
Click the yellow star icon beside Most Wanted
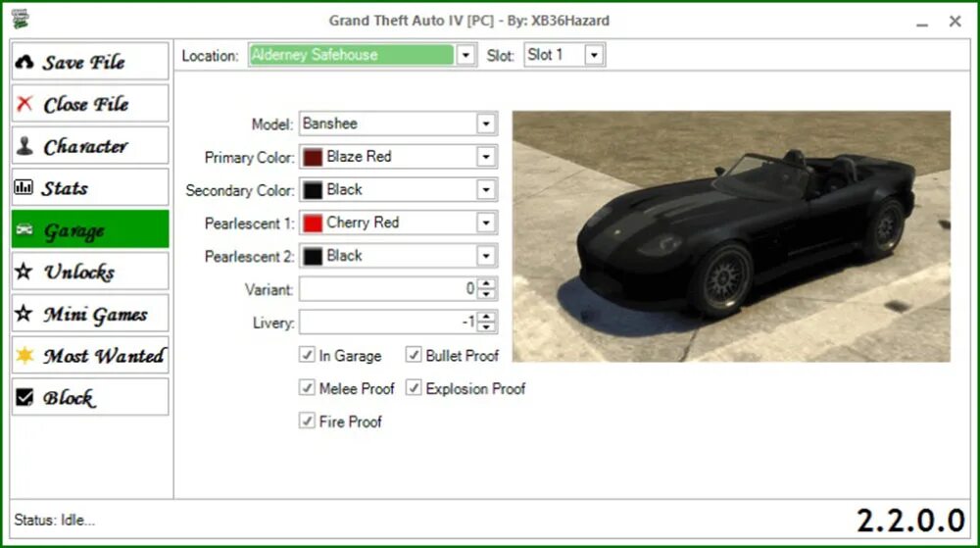coord(24,355)
